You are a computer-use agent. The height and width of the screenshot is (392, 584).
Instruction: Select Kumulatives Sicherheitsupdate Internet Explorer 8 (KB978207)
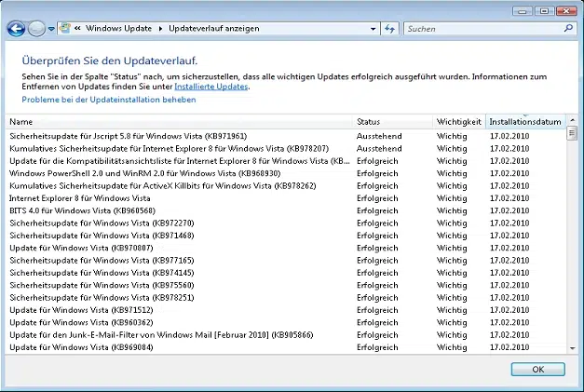pos(286,149)
